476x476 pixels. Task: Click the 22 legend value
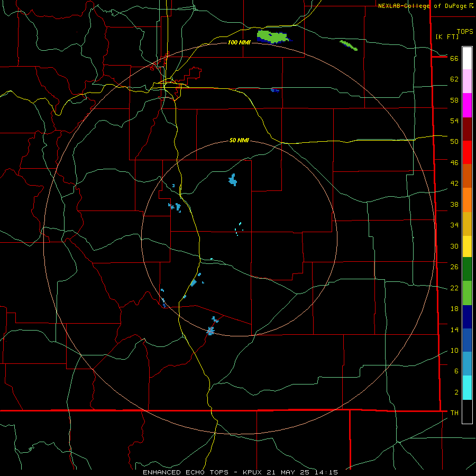click(454, 288)
